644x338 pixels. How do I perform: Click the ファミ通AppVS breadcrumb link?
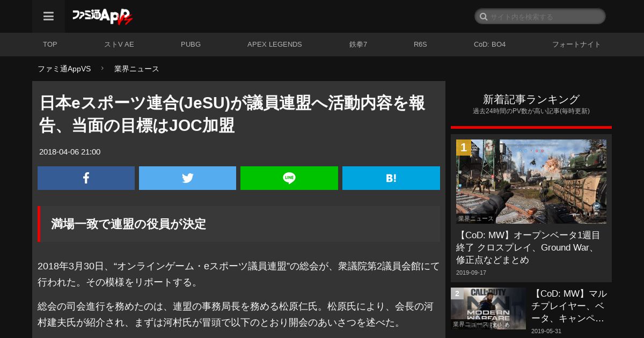click(64, 69)
